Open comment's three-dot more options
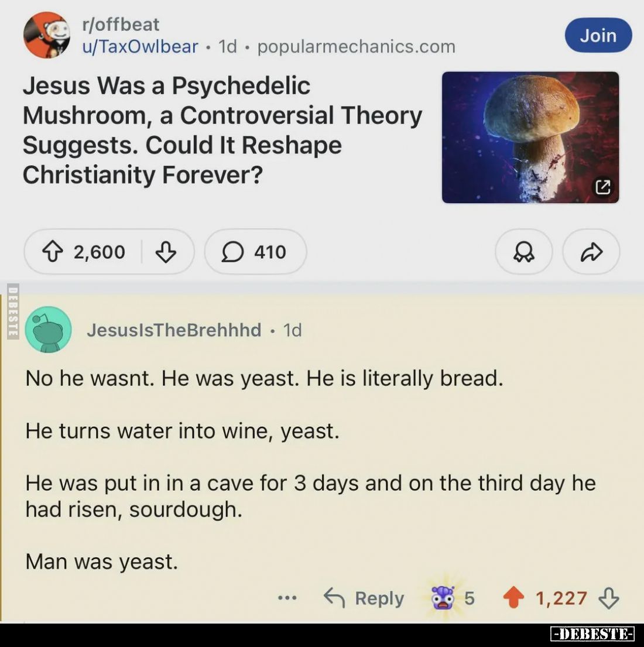644x647 pixels. tap(287, 598)
